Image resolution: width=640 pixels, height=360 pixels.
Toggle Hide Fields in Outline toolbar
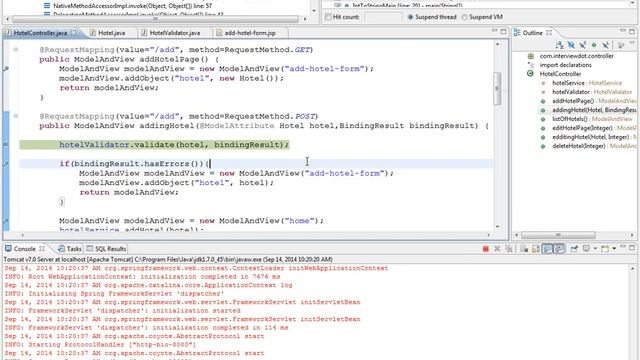pos(571,45)
